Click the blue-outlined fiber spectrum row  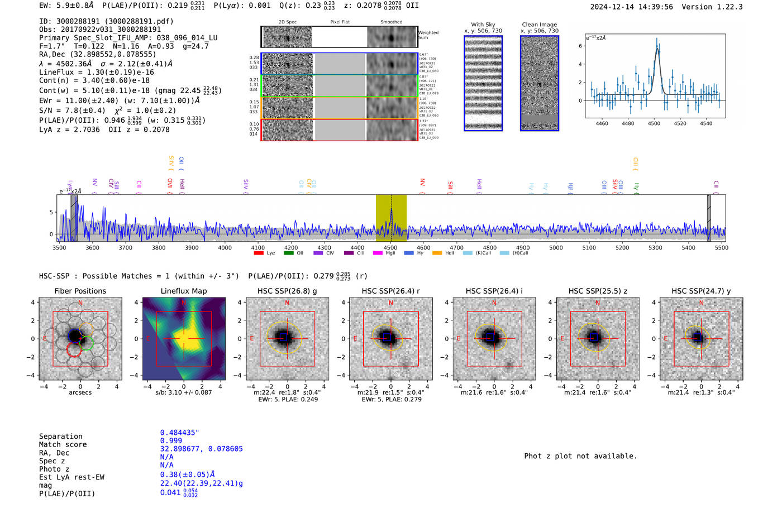tap(339, 64)
